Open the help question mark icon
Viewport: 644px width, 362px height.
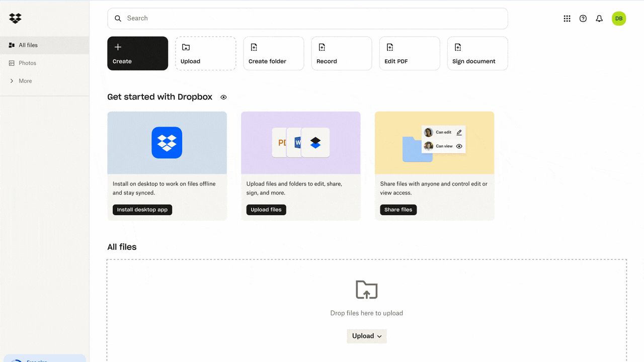583,19
